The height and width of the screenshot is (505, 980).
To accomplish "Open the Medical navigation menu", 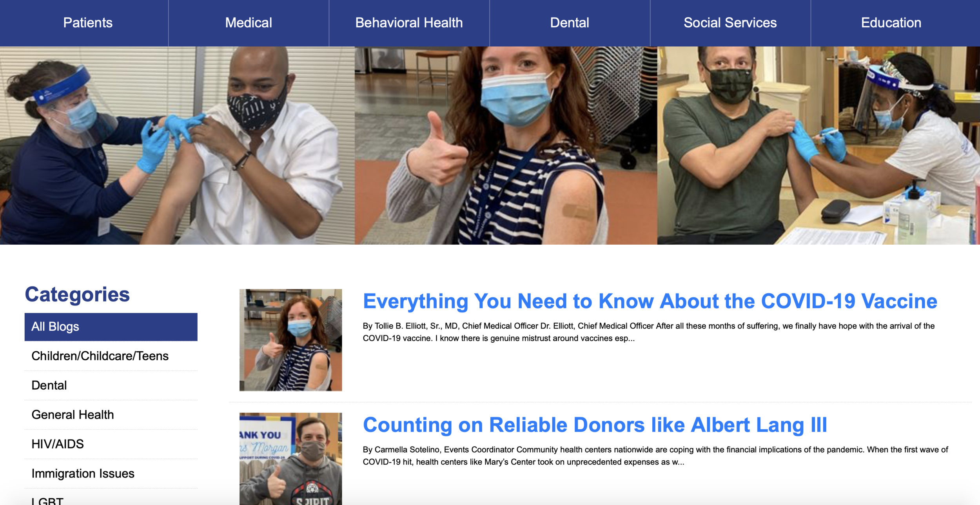I will pyautogui.click(x=249, y=22).
